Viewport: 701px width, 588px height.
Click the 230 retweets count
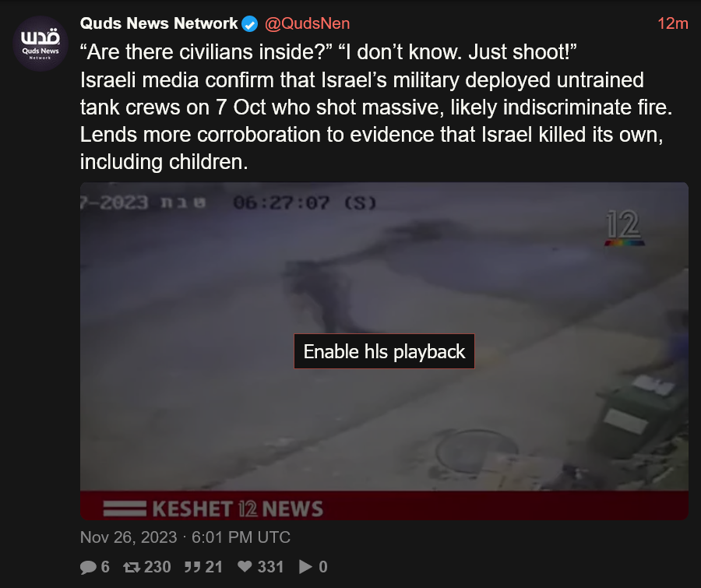[157, 567]
